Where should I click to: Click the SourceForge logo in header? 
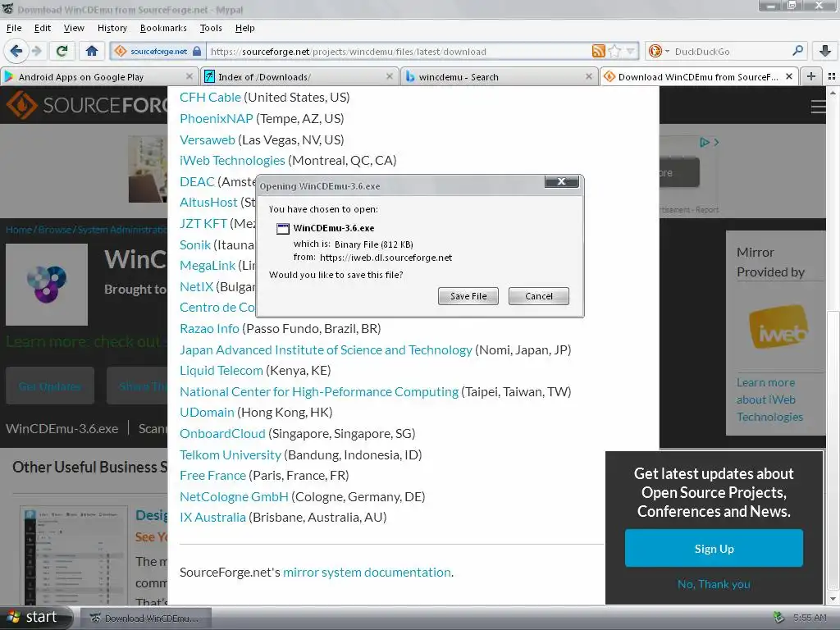[87, 105]
